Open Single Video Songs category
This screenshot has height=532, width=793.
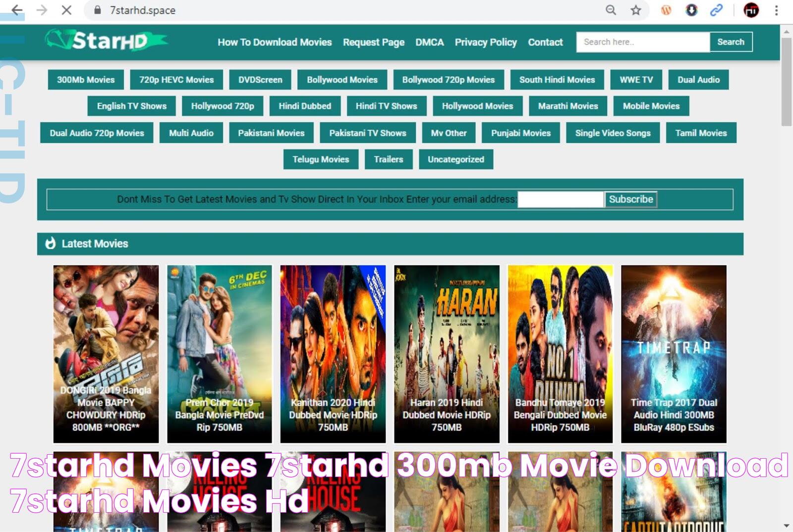613,133
